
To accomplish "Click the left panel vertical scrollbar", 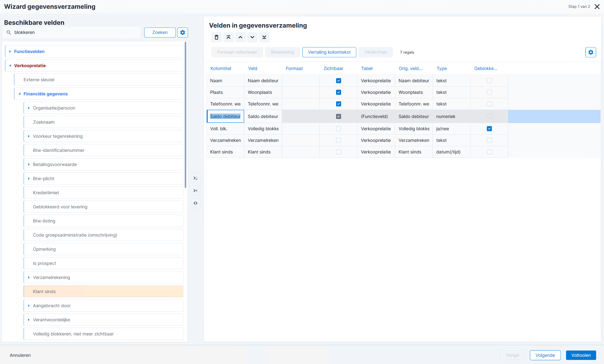I will 185,115.
